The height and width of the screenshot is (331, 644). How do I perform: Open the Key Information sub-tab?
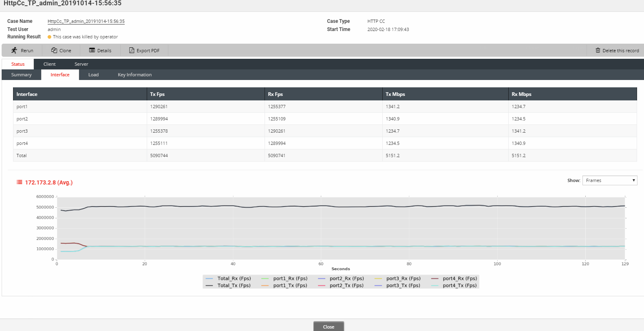click(x=135, y=75)
